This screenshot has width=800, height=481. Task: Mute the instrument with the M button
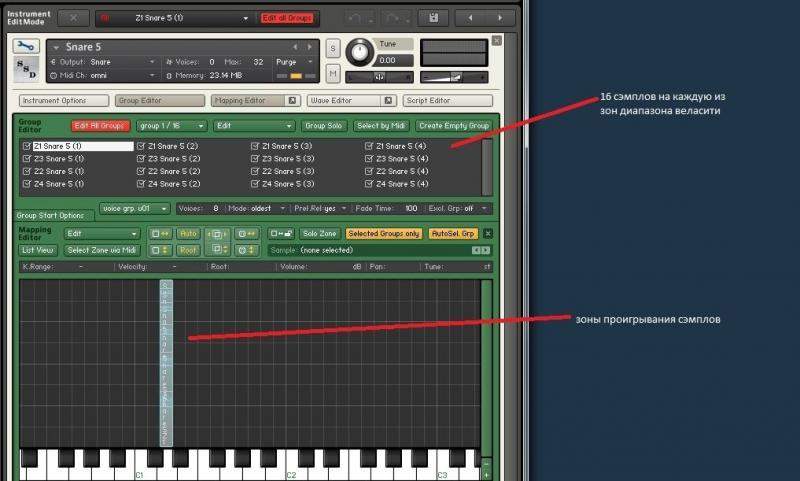[x=334, y=74]
